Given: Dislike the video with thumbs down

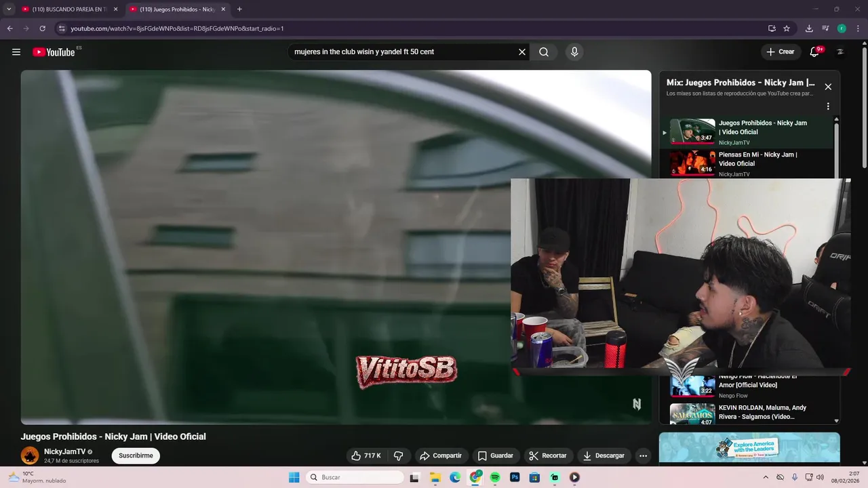Looking at the screenshot, I should (x=399, y=455).
